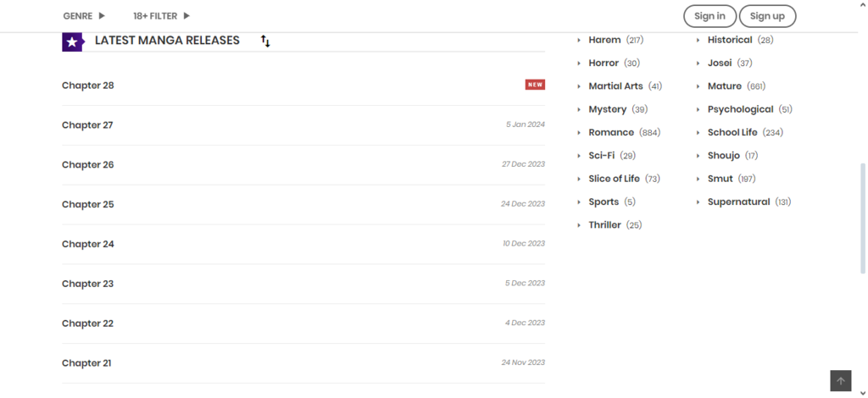Browse the Martial Arts genre
Image resolution: width=868 pixels, height=398 pixels.
coord(615,86)
